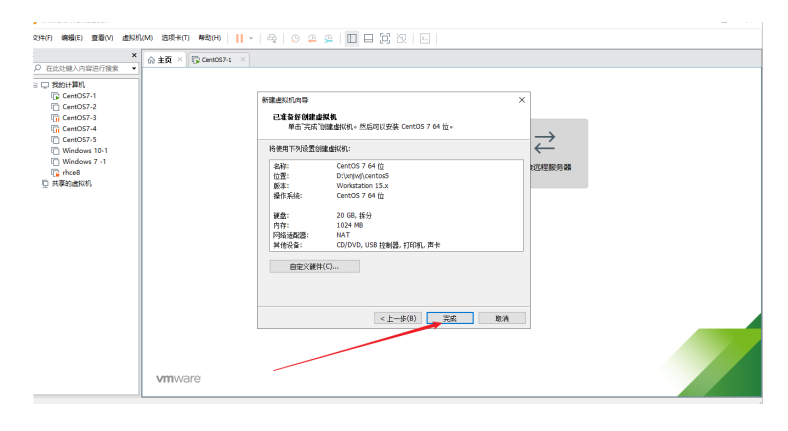The width and height of the screenshot is (788, 431).
Task: Click the 自定义硬件(C)... button
Action: click(315, 266)
